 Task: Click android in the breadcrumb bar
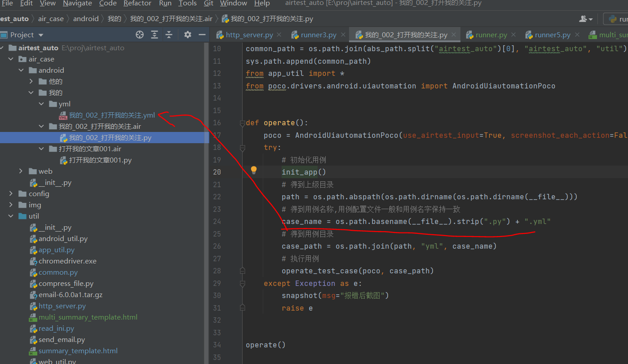tap(86, 19)
